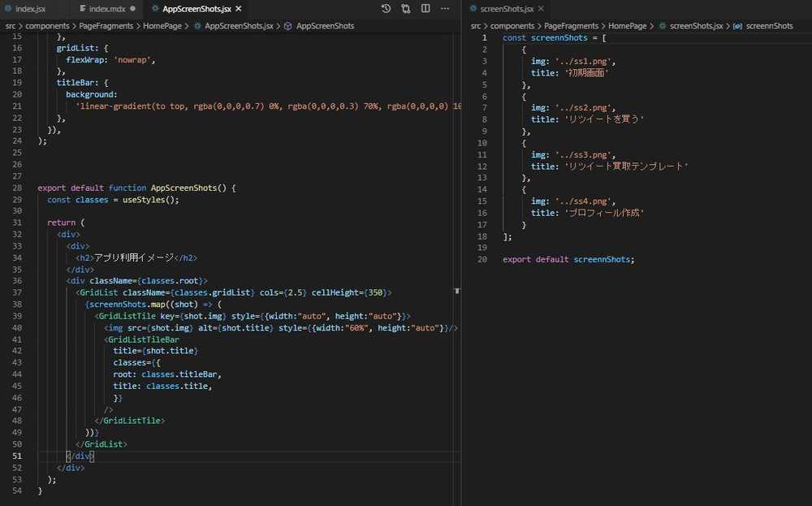Open the components breadcrumb in right editor

[x=512, y=26]
